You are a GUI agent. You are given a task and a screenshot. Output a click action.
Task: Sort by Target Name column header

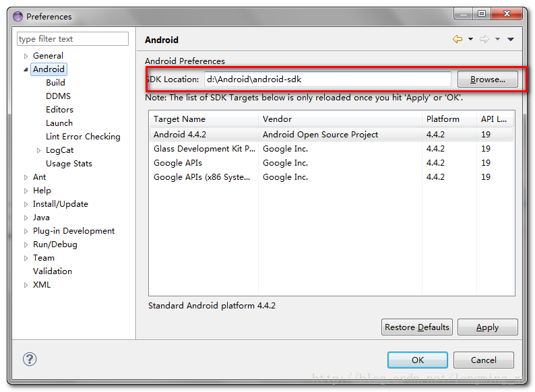pos(203,119)
